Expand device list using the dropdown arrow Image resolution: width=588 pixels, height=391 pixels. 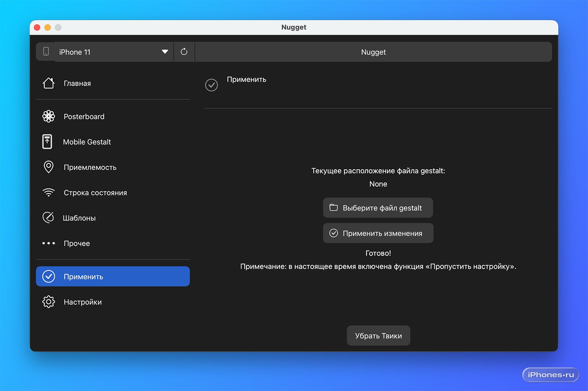coord(165,52)
